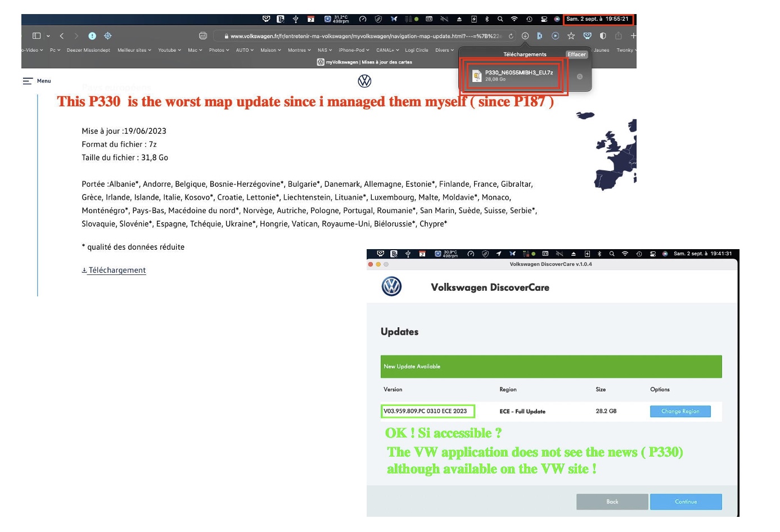Click the star bookmarks icon in Safari toolbar
Screen dimensions: 780x532
pyautogui.click(x=571, y=36)
